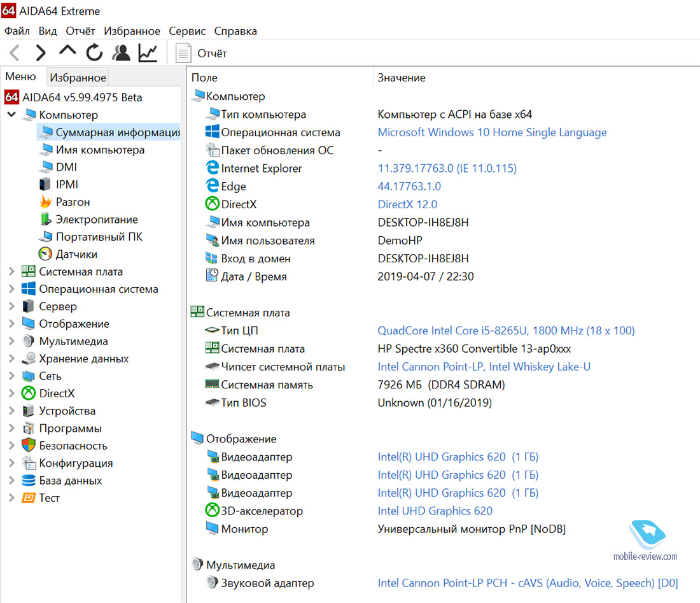Click the Internet Explorer icon in the list
Image resolution: width=700 pixels, height=603 pixels.
pos(212,168)
